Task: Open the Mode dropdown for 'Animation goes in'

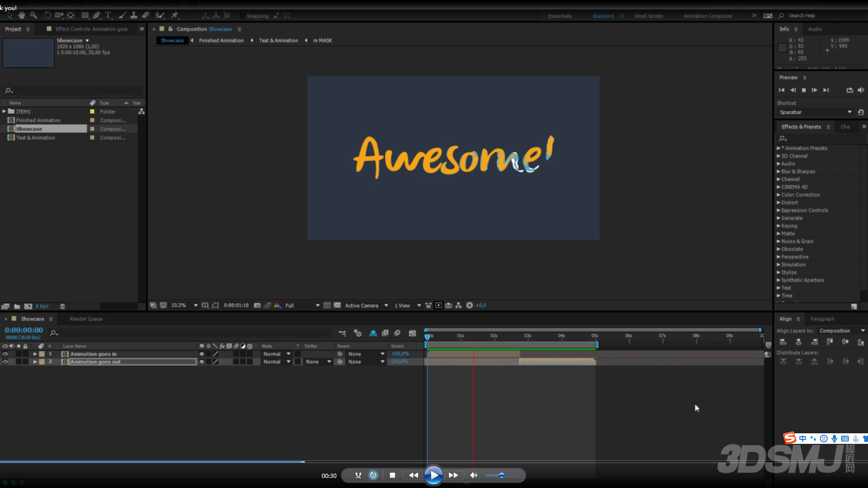Action: [277, 354]
